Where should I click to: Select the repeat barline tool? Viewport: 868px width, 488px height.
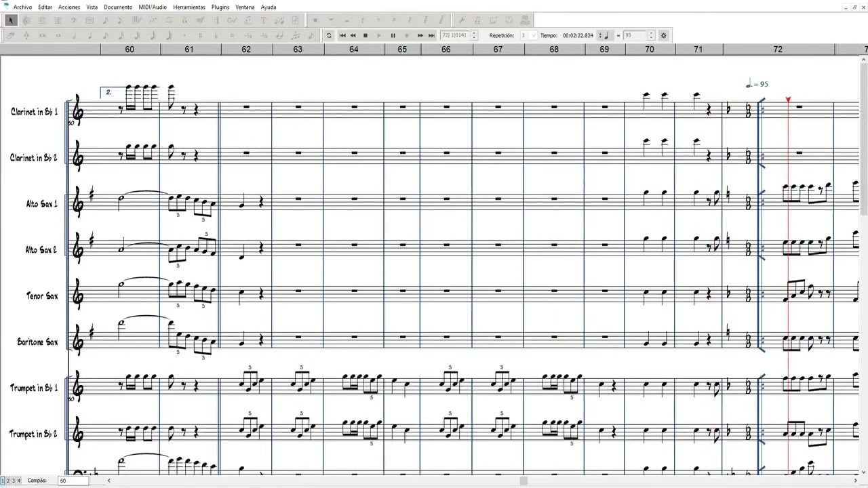216,20
